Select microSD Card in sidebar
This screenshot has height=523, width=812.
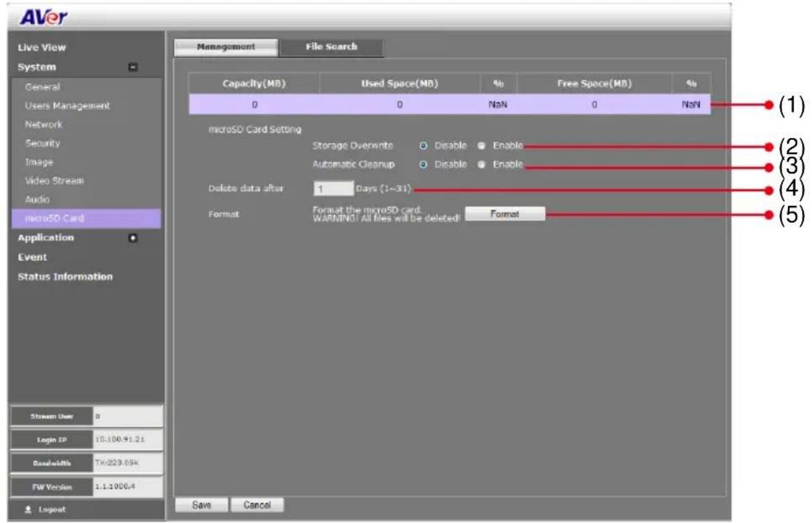(87, 218)
